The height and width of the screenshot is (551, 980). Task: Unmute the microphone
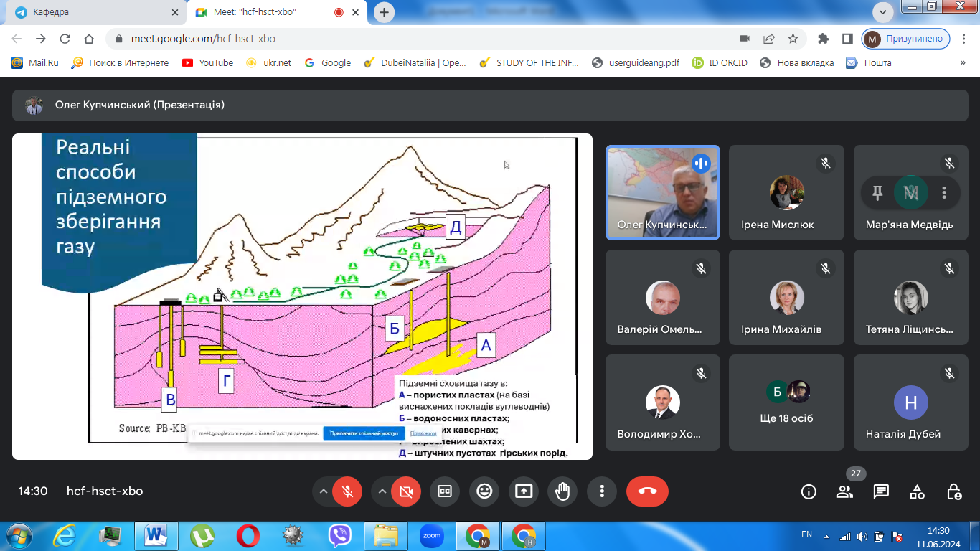[347, 491]
